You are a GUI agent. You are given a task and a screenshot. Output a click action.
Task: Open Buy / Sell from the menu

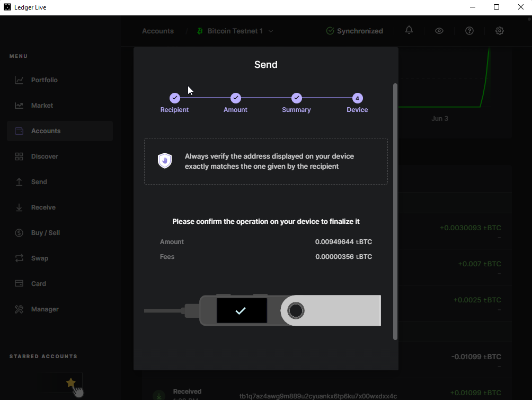pyautogui.click(x=45, y=233)
